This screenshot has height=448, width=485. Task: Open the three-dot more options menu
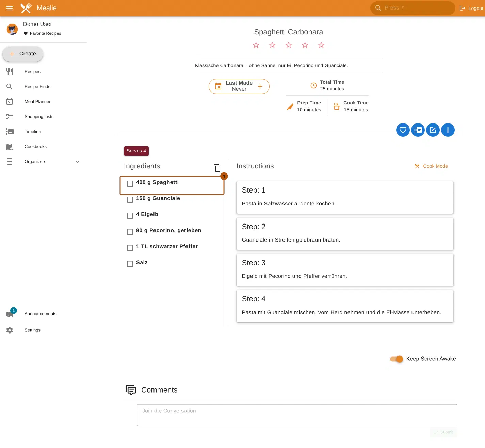[x=448, y=130]
